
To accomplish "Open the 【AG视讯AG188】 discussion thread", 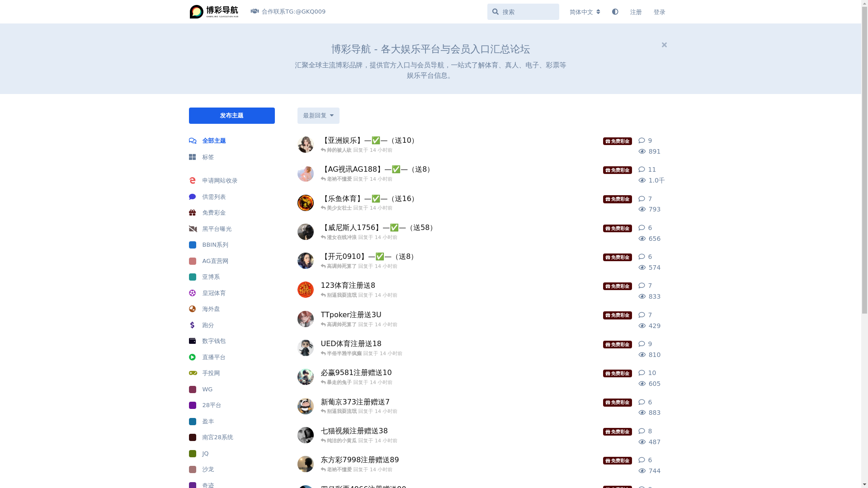I will coord(377,169).
